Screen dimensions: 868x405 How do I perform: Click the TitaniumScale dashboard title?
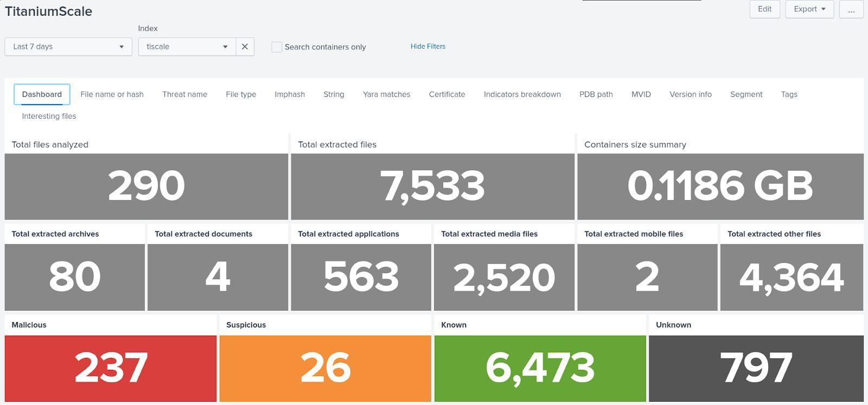click(48, 11)
